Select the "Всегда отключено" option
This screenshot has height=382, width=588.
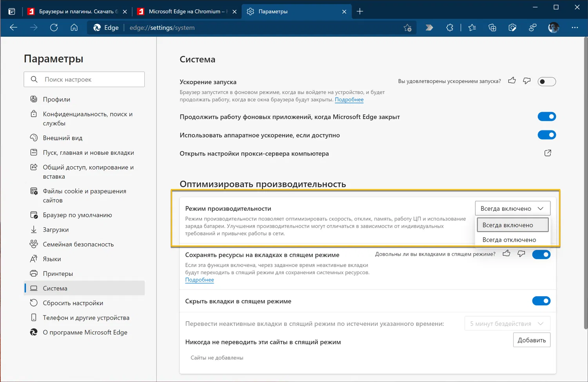(x=509, y=240)
